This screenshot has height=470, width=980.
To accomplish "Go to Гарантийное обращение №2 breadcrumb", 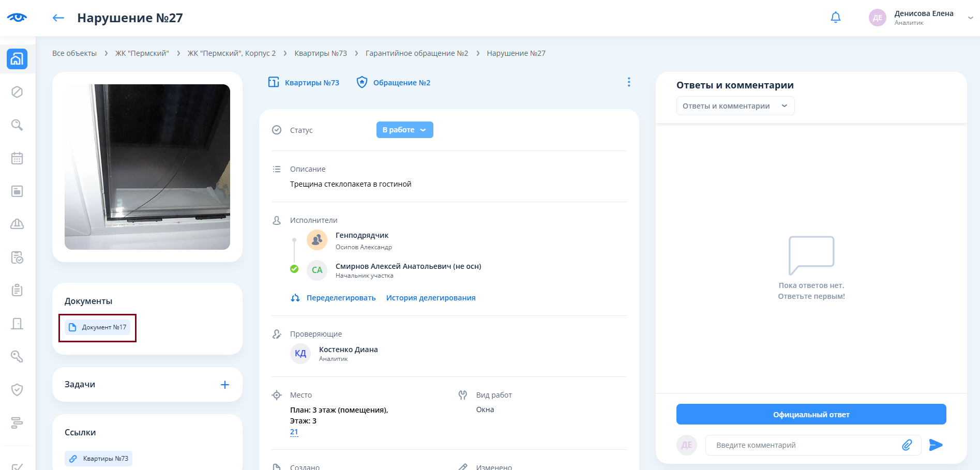I will pyautogui.click(x=417, y=53).
